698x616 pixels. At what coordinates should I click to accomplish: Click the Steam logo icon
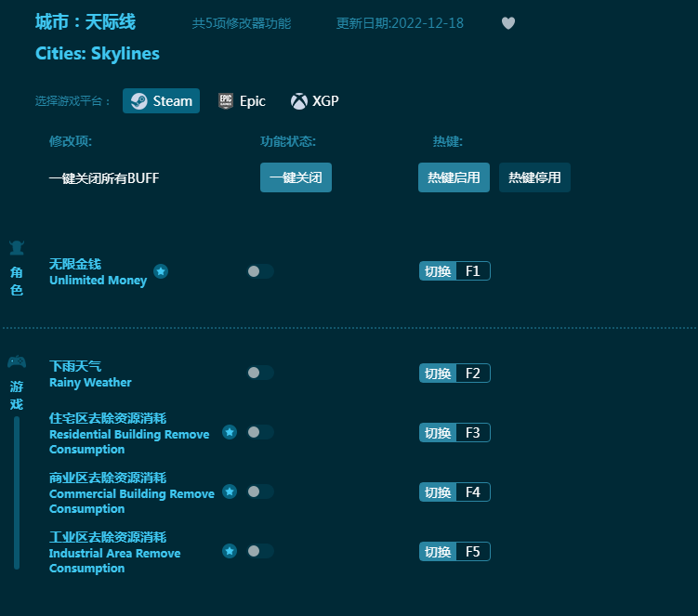[138, 101]
